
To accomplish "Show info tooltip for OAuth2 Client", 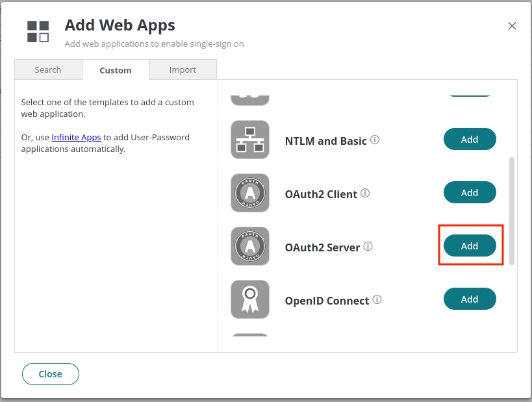I will (x=365, y=193).
